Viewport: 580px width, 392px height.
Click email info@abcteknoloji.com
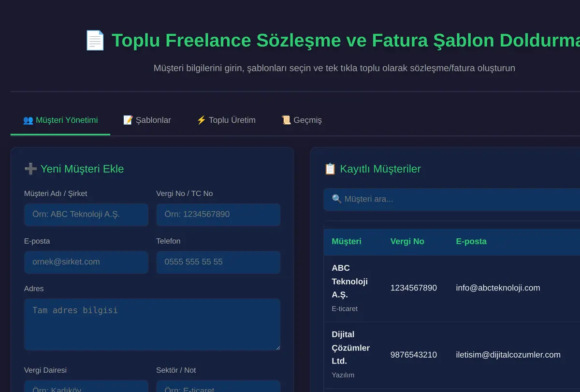click(498, 288)
